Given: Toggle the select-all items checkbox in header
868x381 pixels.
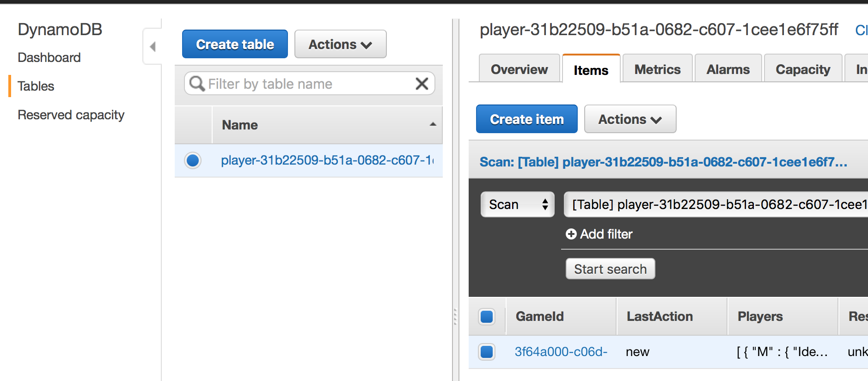Looking at the screenshot, I should [487, 317].
